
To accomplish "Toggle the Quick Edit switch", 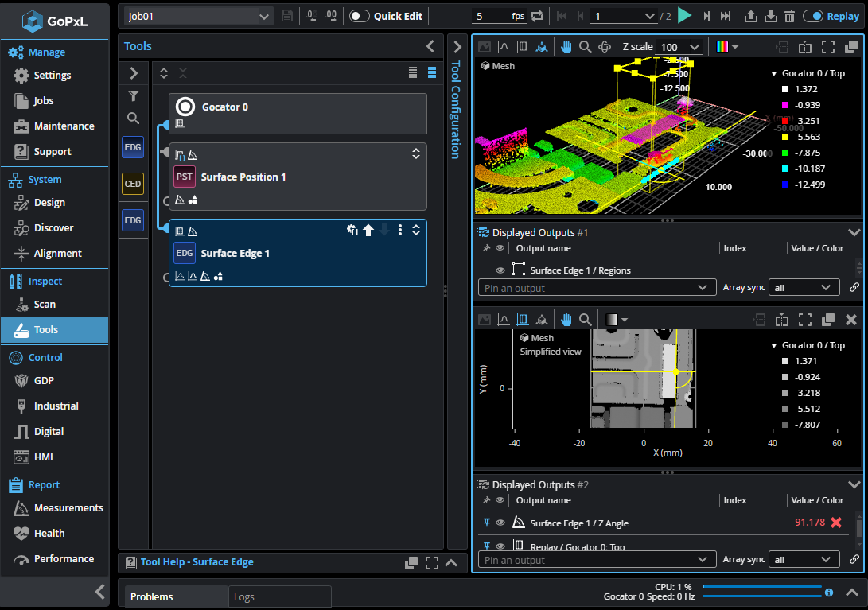I will click(x=360, y=16).
